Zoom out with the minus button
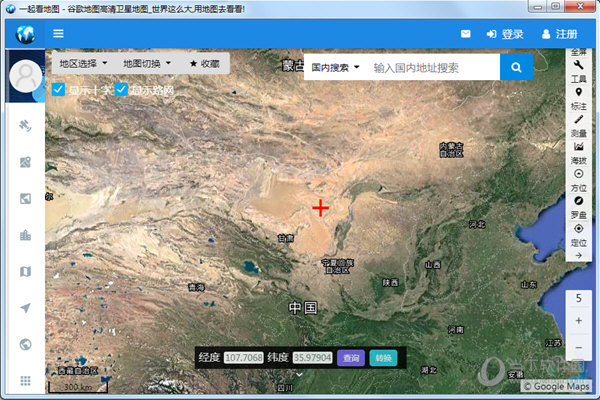The width and height of the screenshot is (600, 400). pyautogui.click(x=579, y=347)
